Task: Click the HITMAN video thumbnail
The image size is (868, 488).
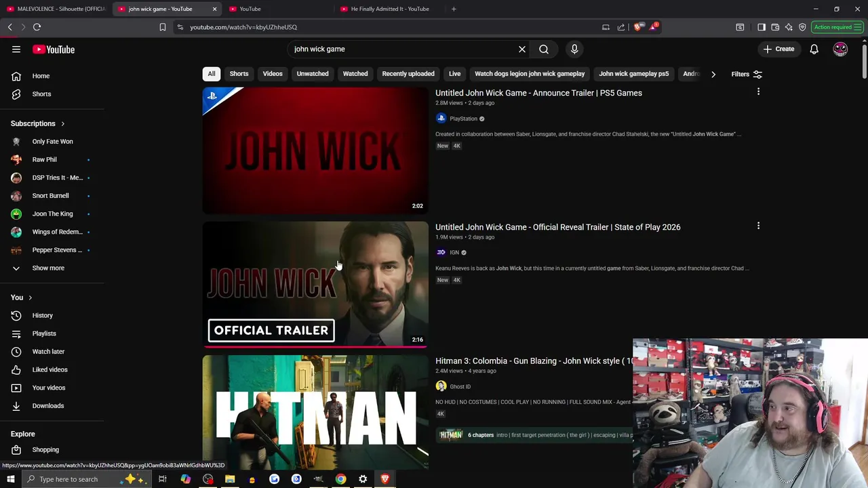Action: coord(315,412)
